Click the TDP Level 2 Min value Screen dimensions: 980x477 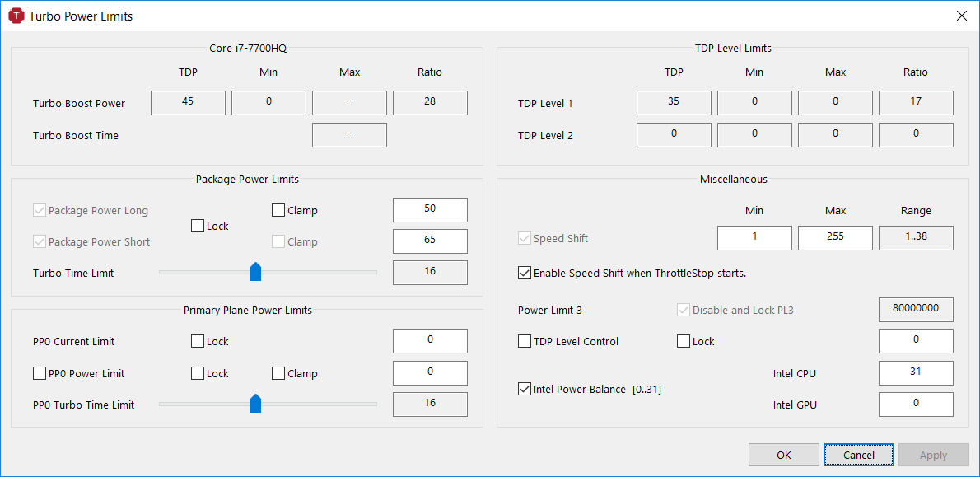754,135
